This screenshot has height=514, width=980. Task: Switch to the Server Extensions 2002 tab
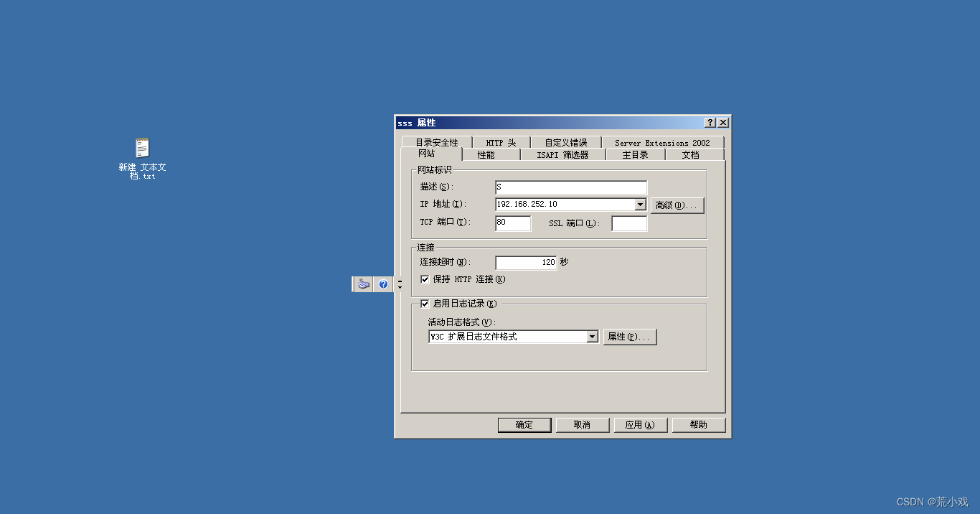click(663, 141)
